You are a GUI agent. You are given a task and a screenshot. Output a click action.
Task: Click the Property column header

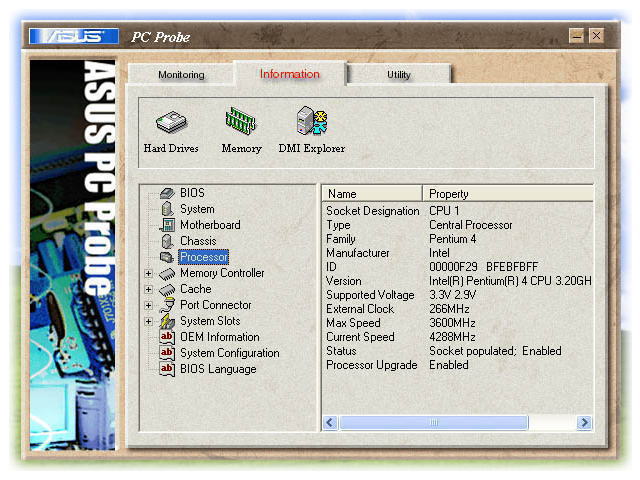[x=508, y=193]
